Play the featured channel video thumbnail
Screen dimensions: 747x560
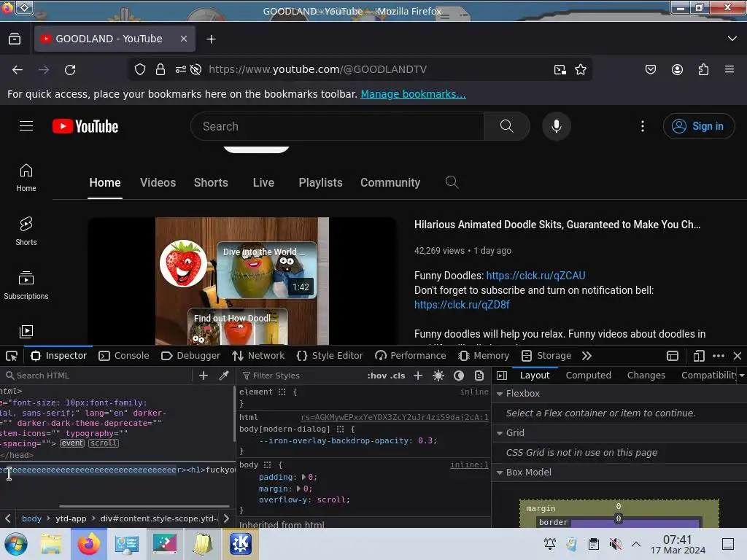pyautogui.click(x=242, y=281)
